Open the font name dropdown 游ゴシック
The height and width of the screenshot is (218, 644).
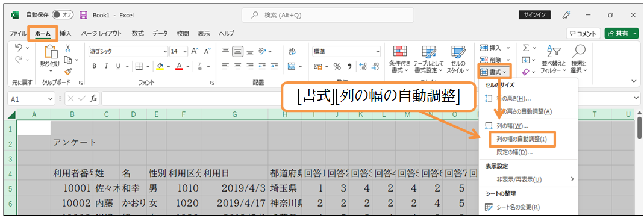point(165,52)
